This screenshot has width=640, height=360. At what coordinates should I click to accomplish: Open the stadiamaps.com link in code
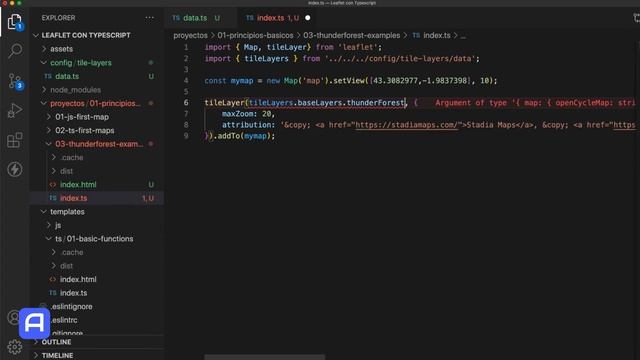pos(406,125)
